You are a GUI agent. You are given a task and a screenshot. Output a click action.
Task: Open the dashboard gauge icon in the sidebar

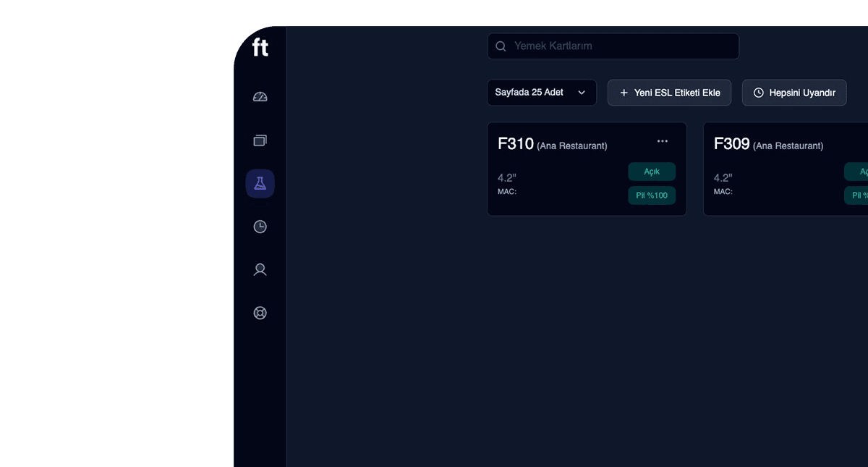coord(260,97)
